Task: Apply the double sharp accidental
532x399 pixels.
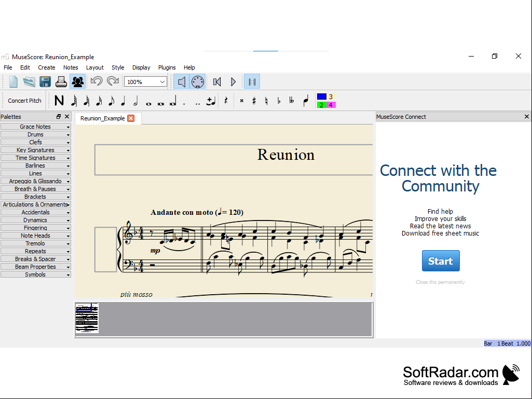Action: 241,101
